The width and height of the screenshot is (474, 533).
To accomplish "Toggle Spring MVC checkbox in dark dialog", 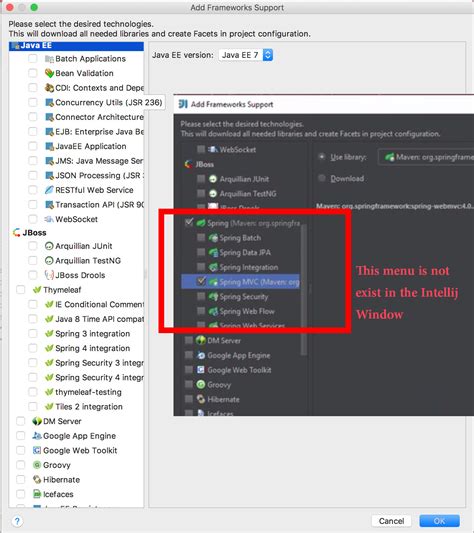I will coord(201,281).
